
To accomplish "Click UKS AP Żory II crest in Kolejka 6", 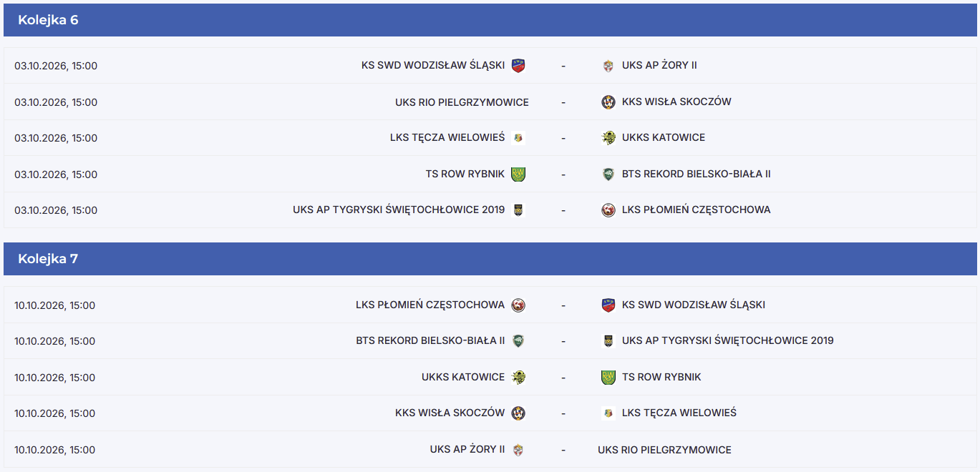I will [x=608, y=66].
